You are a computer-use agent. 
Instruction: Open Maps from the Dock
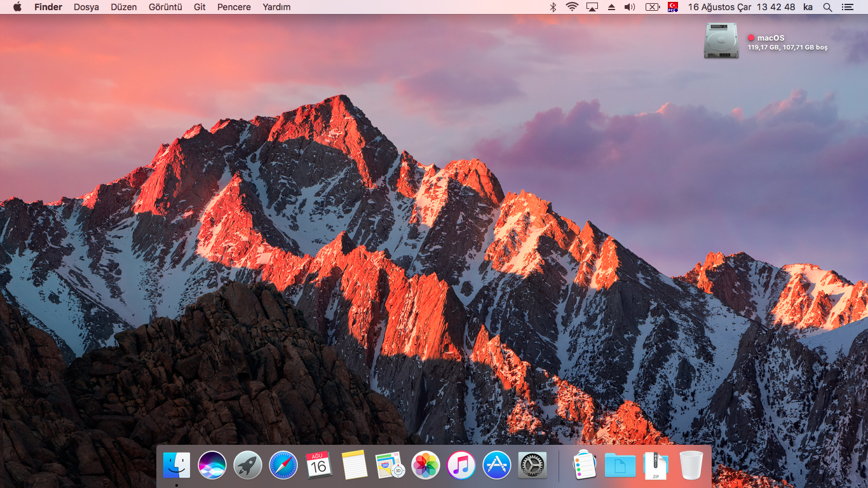(x=390, y=465)
